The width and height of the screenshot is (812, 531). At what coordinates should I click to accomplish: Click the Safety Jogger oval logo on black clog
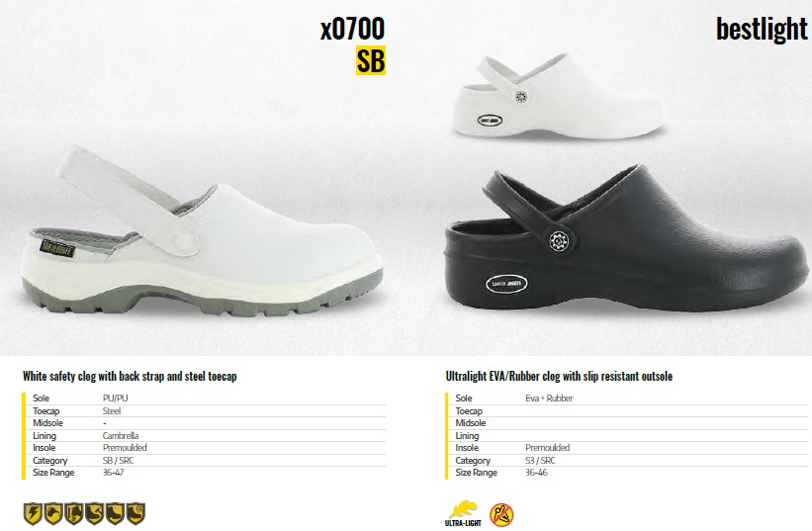pyautogui.click(x=506, y=283)
